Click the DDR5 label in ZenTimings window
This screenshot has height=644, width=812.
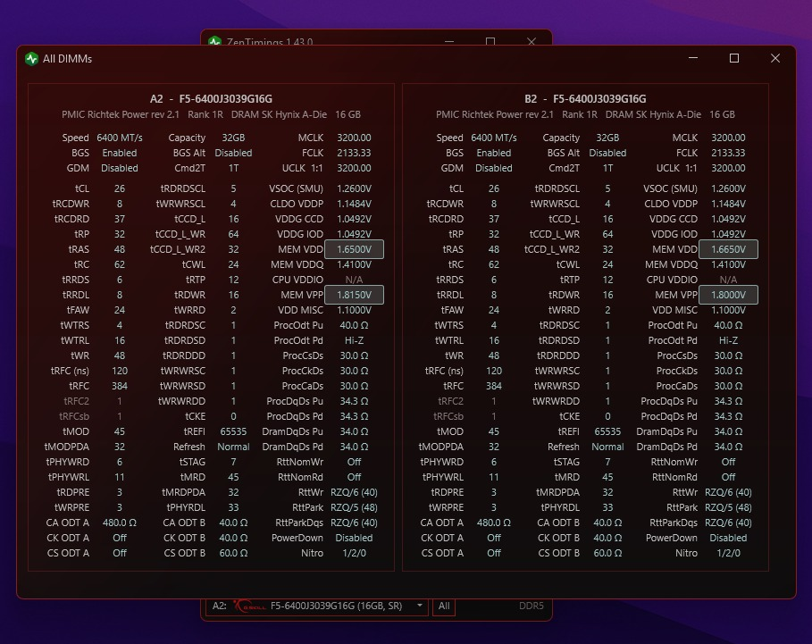click(x=531, y=606)
